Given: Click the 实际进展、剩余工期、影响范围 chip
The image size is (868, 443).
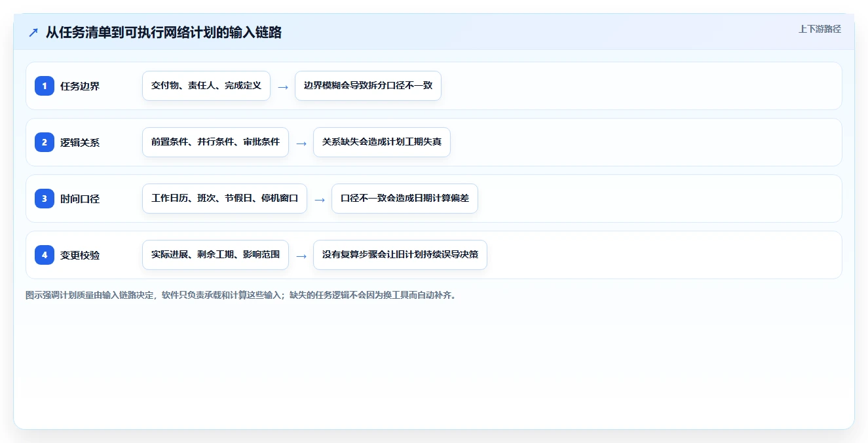Looking at the screenshot, I should pos(216,255).
